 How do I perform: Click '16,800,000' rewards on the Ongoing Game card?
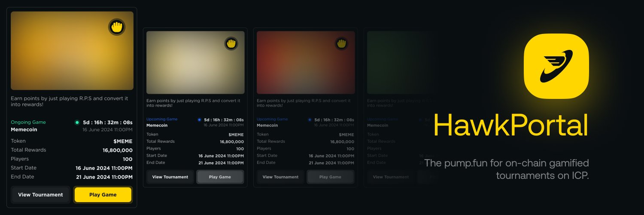(x=118, y=150)
